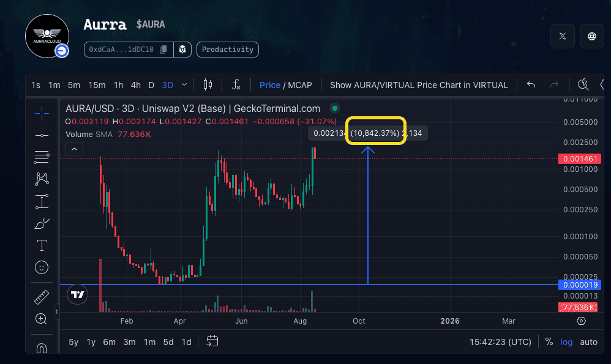Open the candlestick chart type dropdown
The height and width of the screenshot is (364, 611).
pos(207,85)
